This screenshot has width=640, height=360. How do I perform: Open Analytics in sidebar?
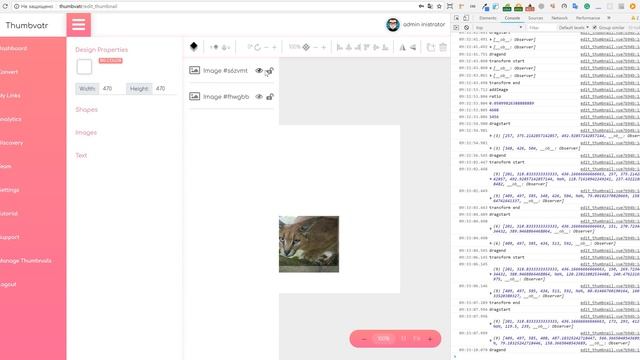click(11, 119)
